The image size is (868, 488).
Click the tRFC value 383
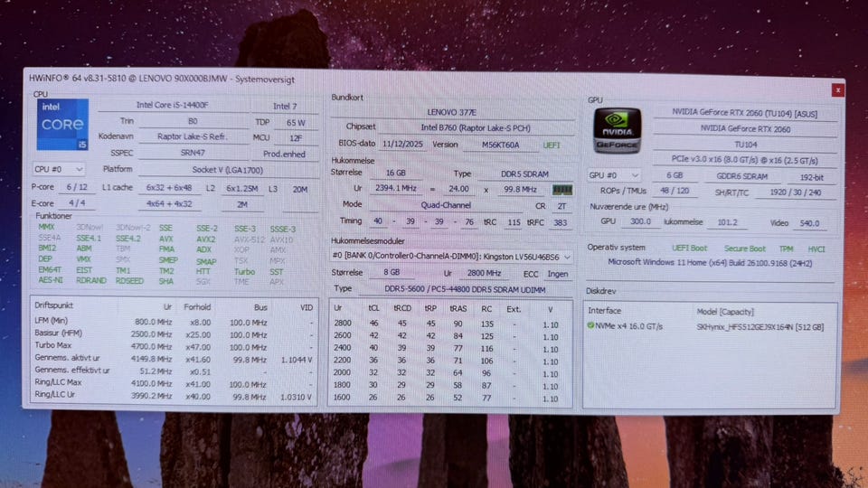click(x=561, y=222)
